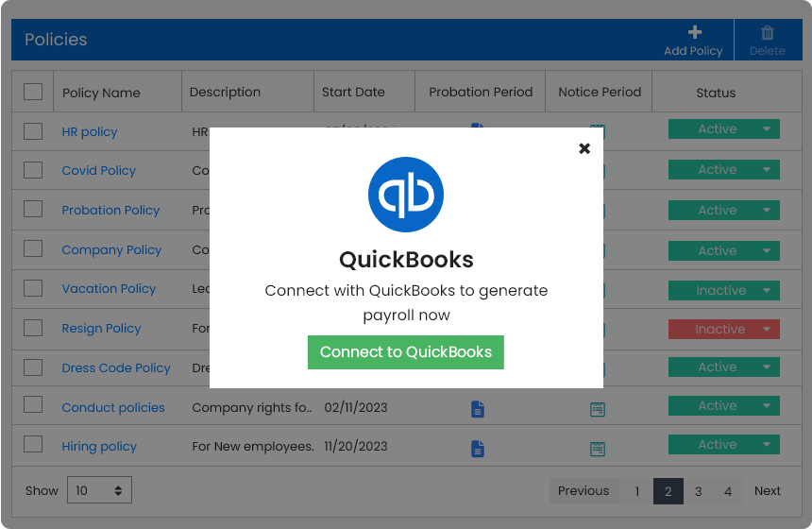Screen dimensions: 812x529
Task: Check the Covid Policy row checkbox
Action: point(33,170)
